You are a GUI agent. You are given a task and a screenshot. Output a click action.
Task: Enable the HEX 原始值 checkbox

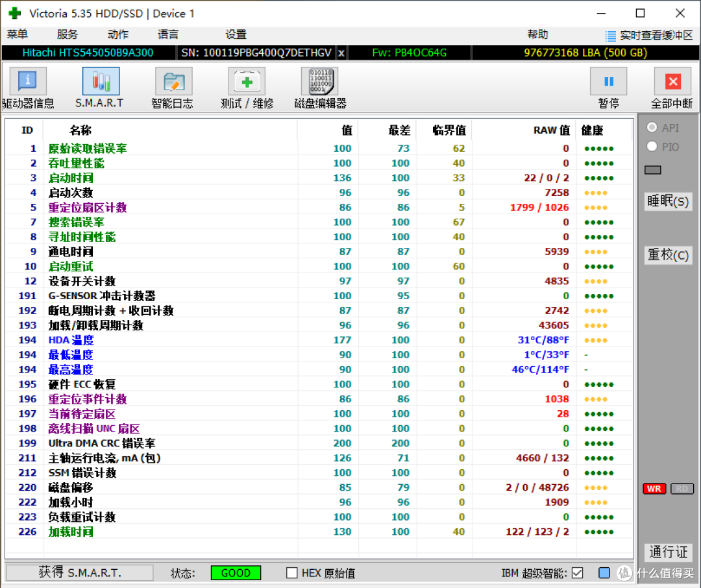click(x=292, y=573)
